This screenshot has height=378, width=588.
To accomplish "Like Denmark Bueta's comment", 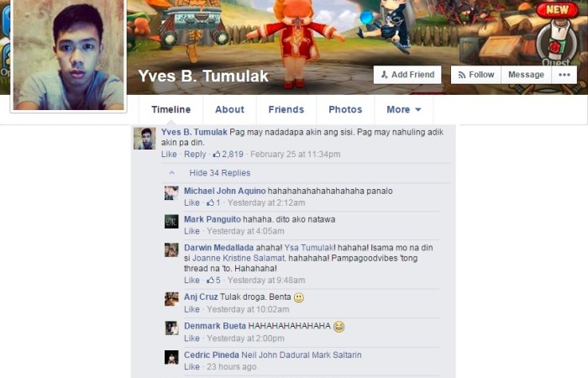I will coord(192,339).
